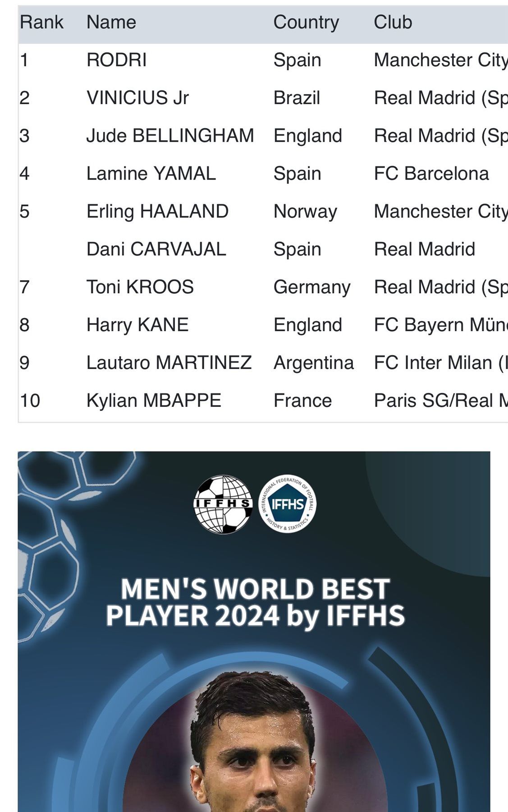Tap the Norway country cell
The width and height of the screenshot is (508, 812).
305,212
